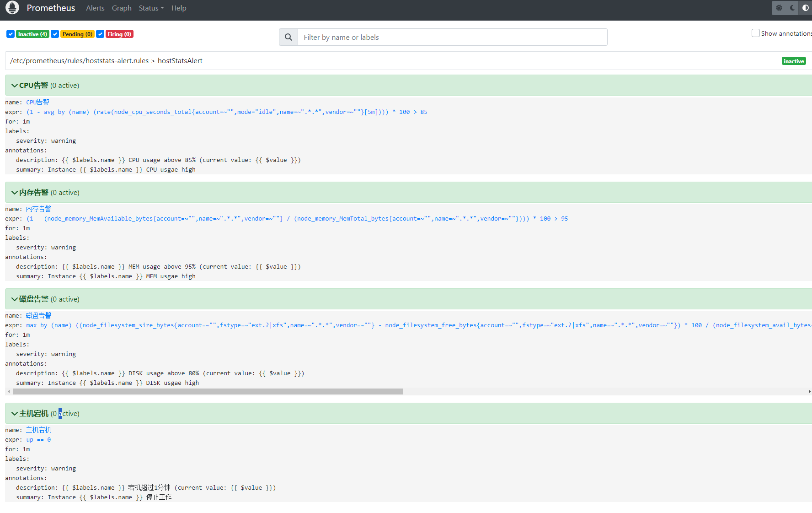Image resolution: width=812 pixels, height=513 pixels.
Task: Switch to light theme via sun icon
Action: [x=779, y=8]
